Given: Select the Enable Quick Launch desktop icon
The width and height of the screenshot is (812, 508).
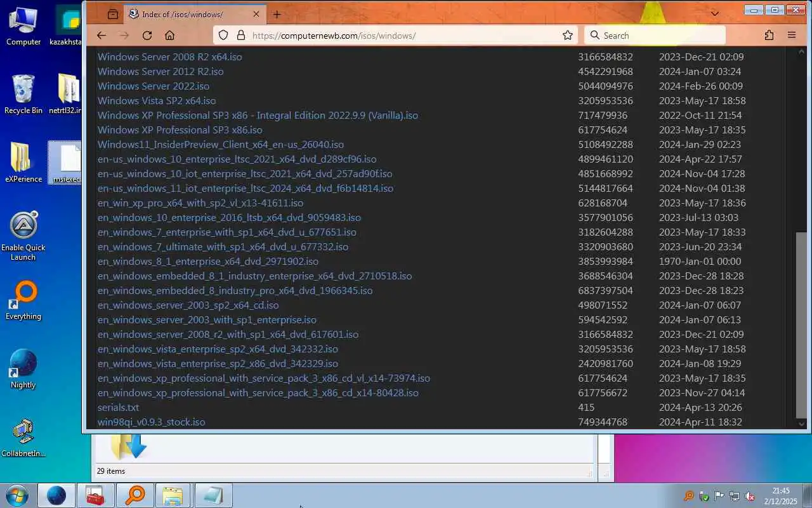Looking at the screenshot, I should click(x=23, y=236).
